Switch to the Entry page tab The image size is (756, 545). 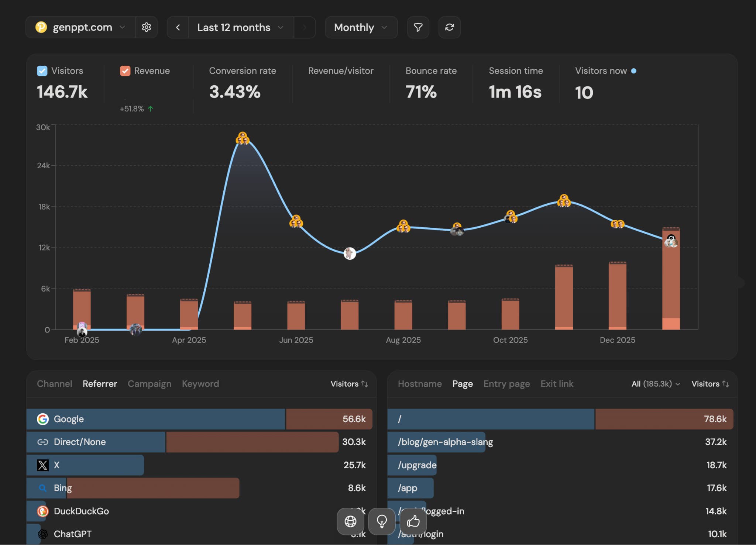506,384
